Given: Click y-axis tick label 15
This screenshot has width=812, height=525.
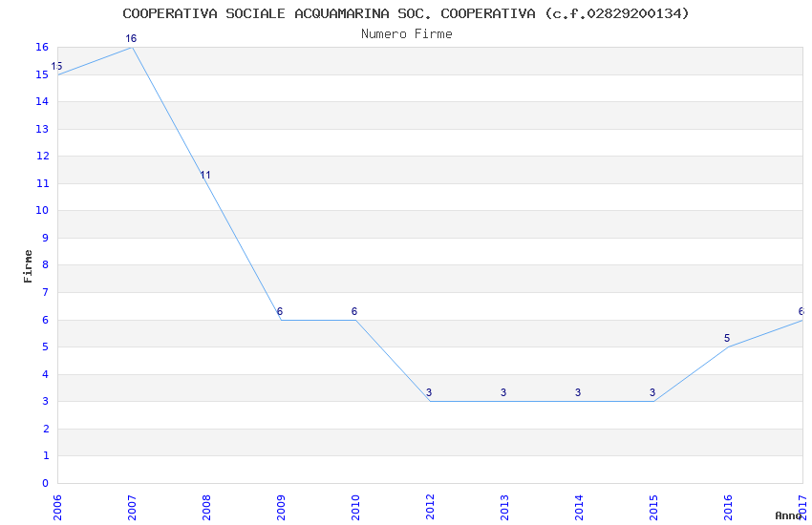Looking at the screenshot, I should tap(42, 74).
